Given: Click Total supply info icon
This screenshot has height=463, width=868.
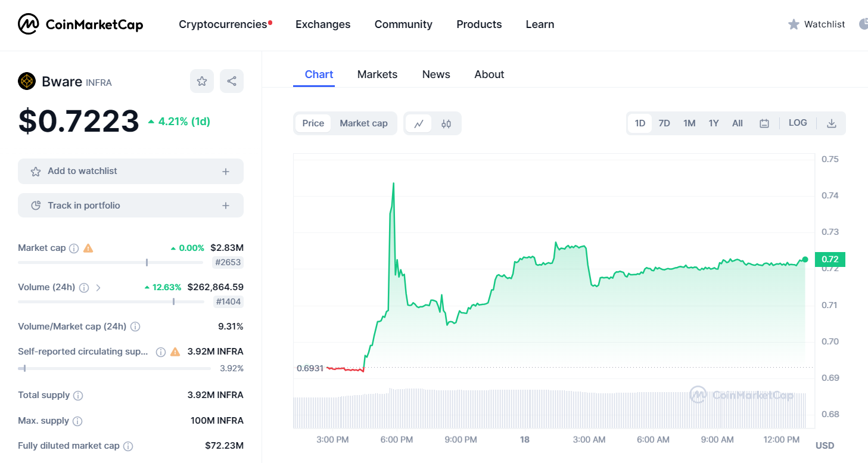Looking at the screenshot, I should click(x=78, y=396).
